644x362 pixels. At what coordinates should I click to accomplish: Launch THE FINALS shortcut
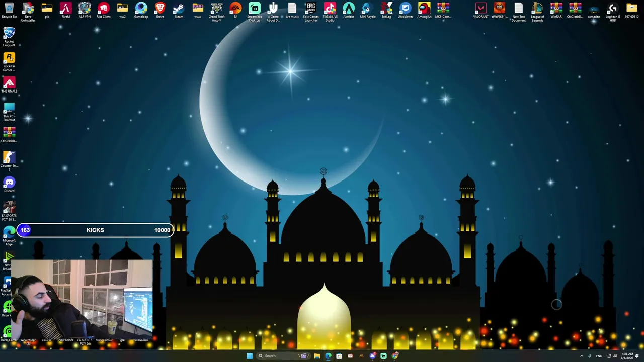click(x=9, y=84)
